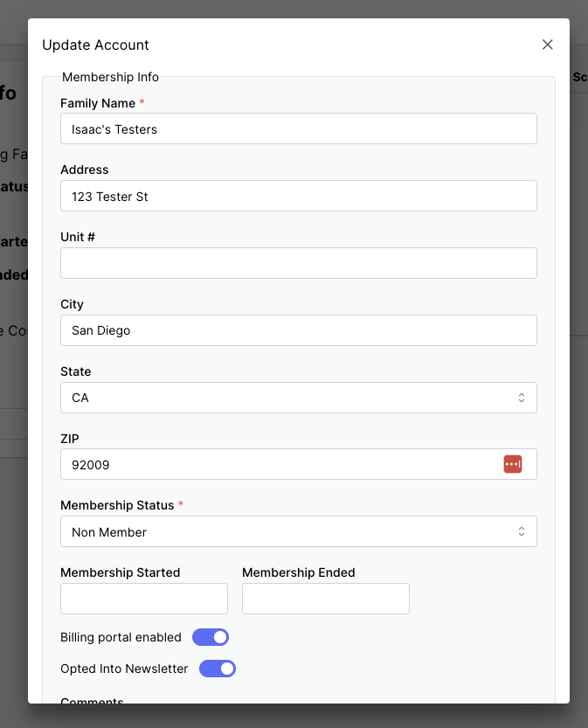
Task: Click the Address field showing 123 Tester St
Action: click(x=299, y=196)
